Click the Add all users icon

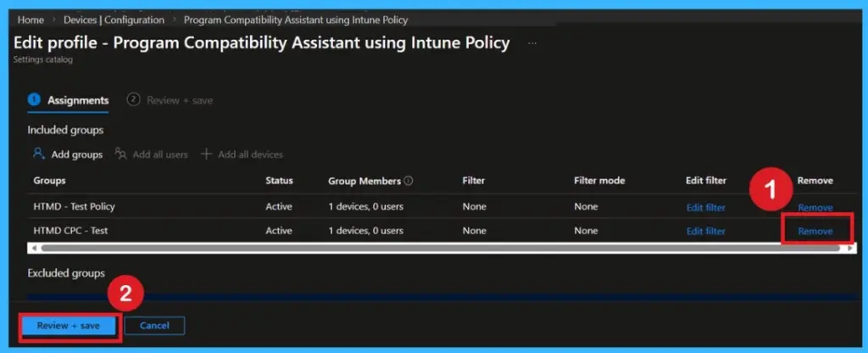click(x=120, y=154)
